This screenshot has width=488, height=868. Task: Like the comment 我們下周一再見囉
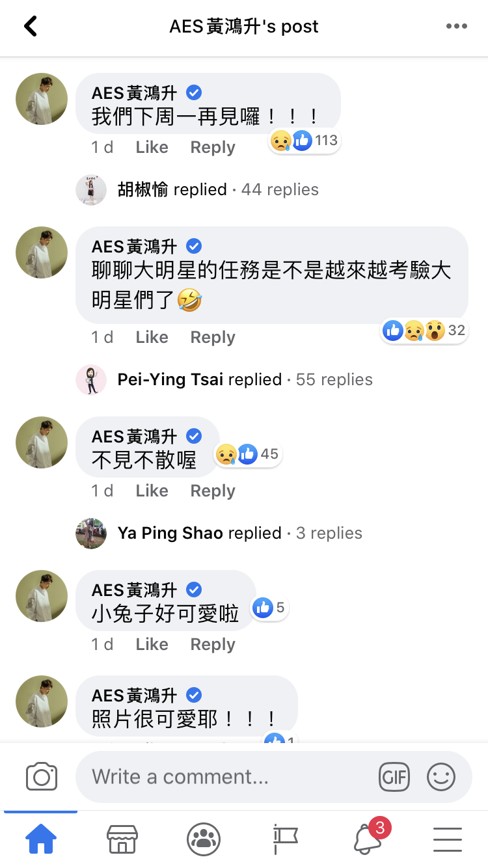(x=152, y=148)
